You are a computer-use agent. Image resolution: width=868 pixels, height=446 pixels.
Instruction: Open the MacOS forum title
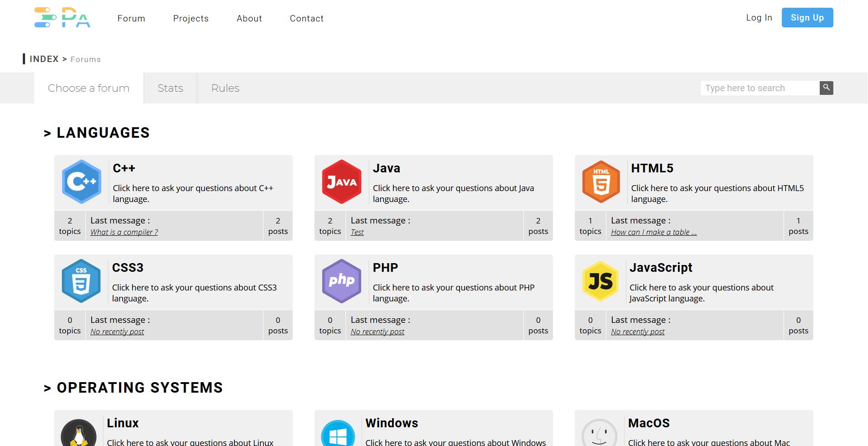tap(649, 423)
